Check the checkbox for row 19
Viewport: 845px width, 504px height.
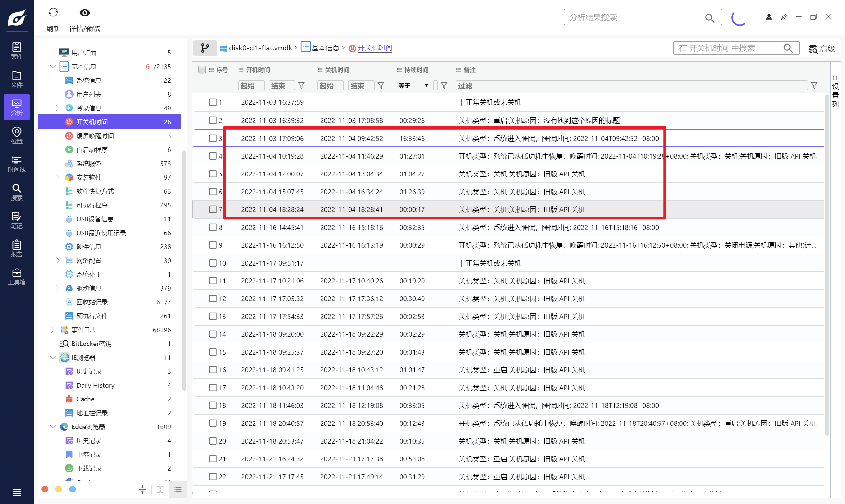coord(213,423)
